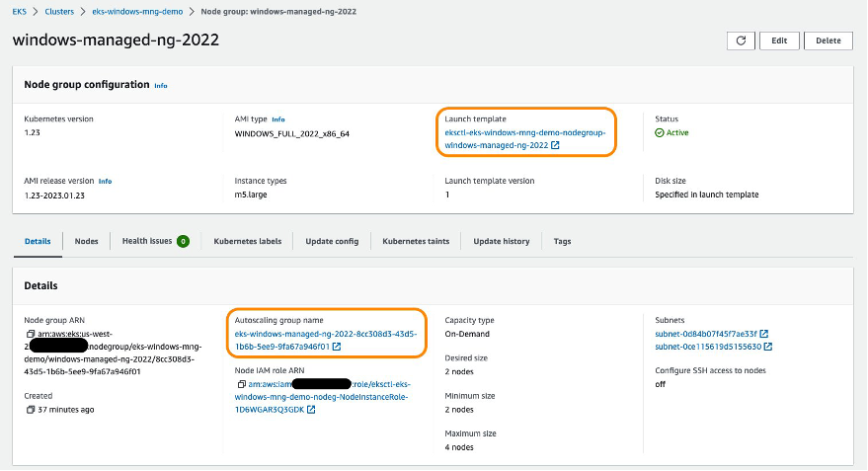868x471 pixels.
Task: Copy the Node IAM role ARN
Action: (x=241, y=385)
